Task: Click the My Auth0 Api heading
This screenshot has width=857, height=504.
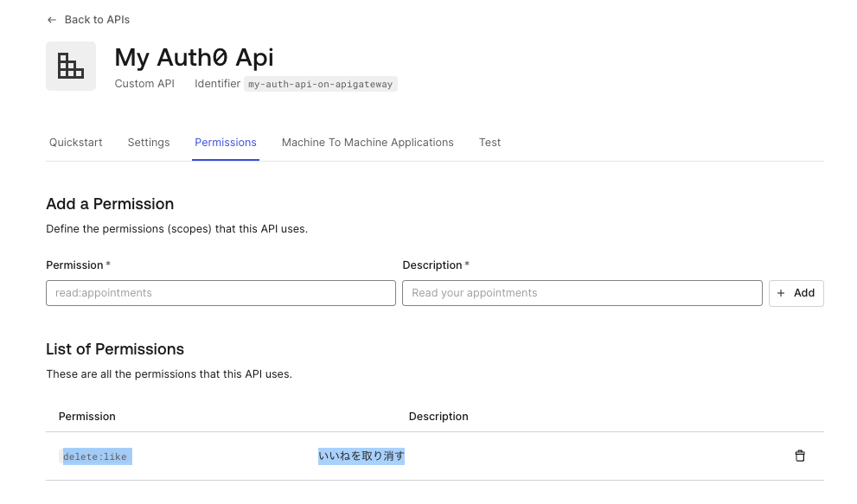Action: pos(194,57)
